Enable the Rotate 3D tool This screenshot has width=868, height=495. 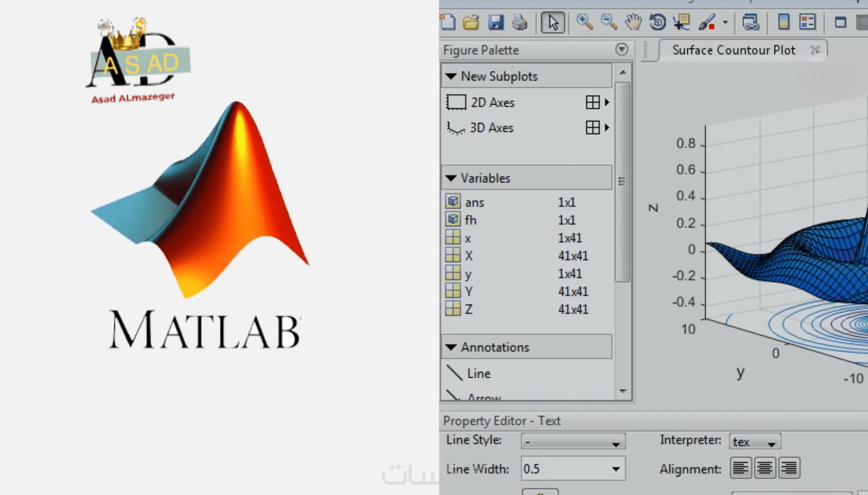coord(658,22)
